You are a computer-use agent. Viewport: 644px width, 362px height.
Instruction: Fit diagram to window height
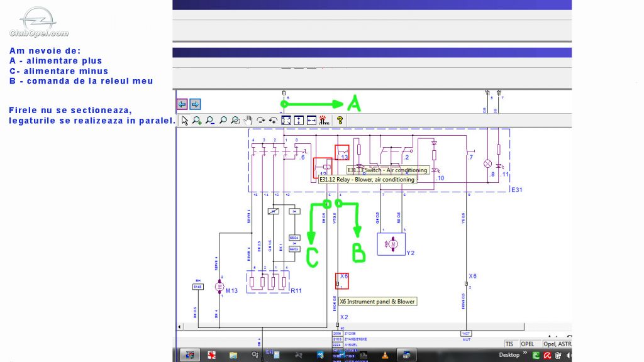click(299, 121)
